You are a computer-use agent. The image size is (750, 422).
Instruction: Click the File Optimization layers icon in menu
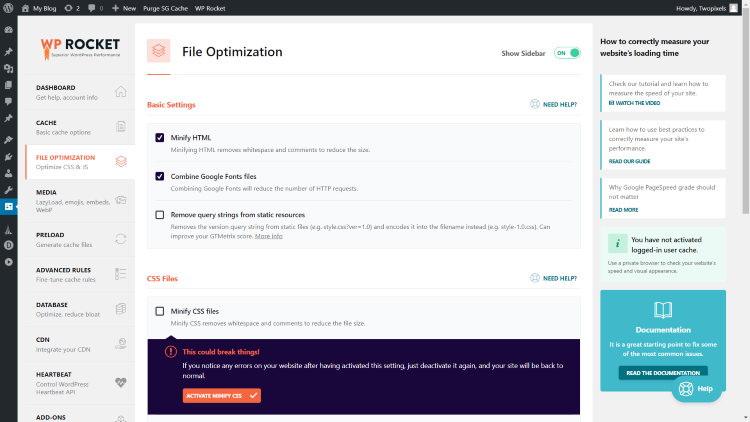tap(121, 161)
